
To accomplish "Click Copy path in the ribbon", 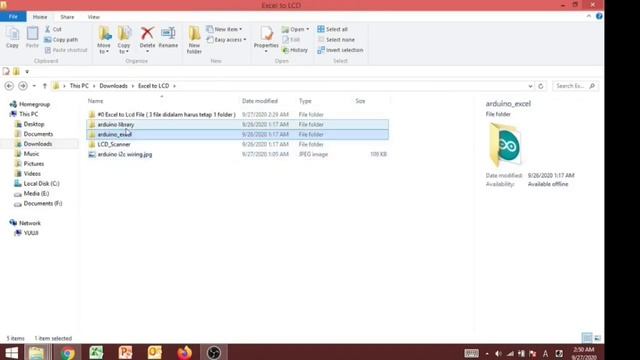I will point(61,40).
